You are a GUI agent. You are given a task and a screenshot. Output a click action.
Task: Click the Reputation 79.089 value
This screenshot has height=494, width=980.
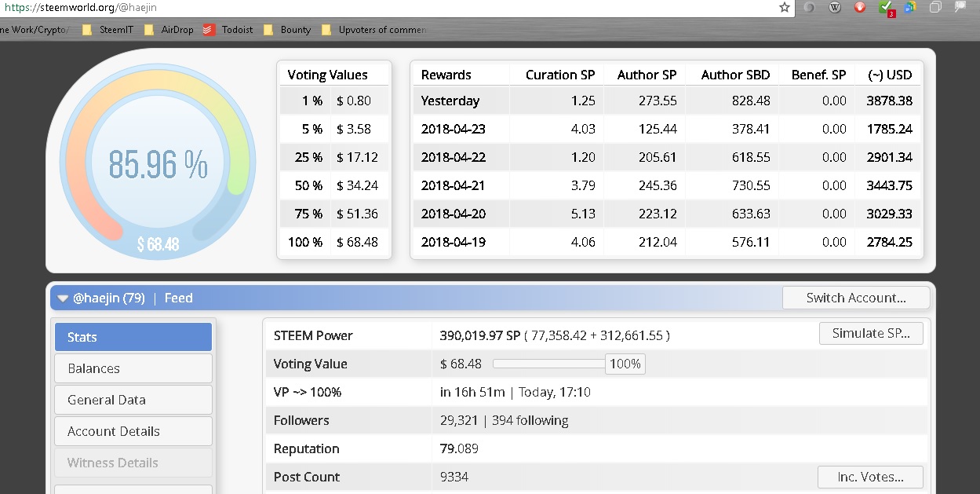point(459,448)
